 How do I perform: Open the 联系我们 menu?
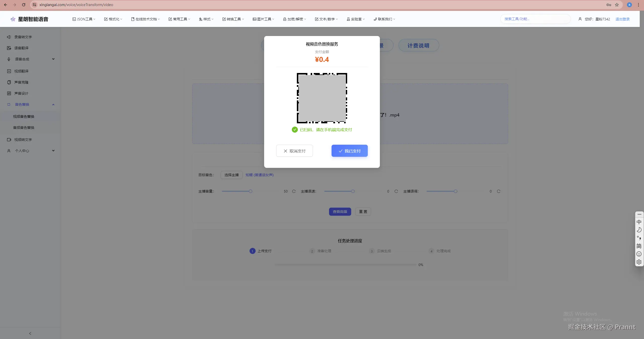pos(384,19)
